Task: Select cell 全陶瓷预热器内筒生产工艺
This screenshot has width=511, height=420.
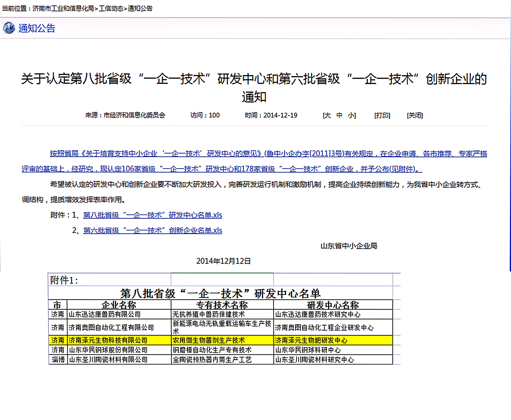Action: (222, 359)
